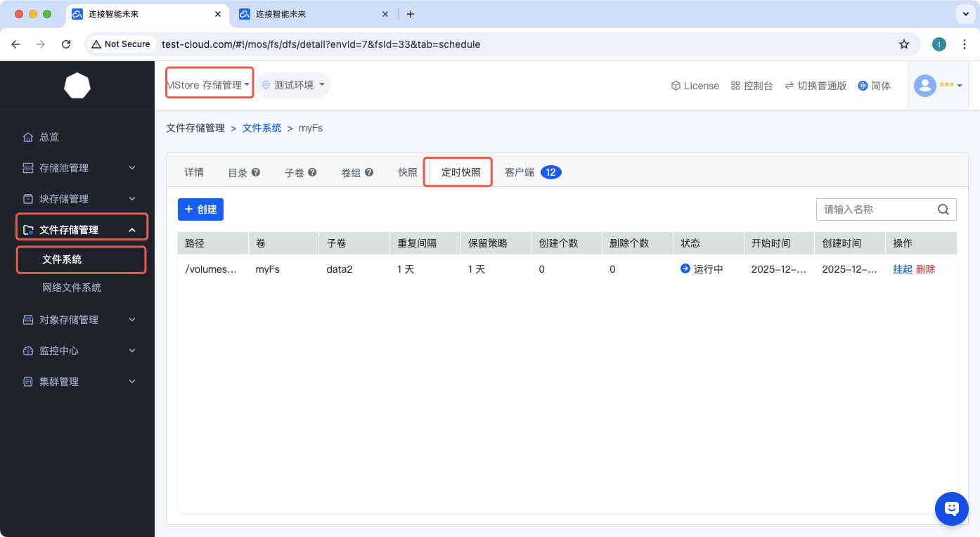Click the heptagon logo in the sidebar

pyautogui.click(x=77, y=86)
